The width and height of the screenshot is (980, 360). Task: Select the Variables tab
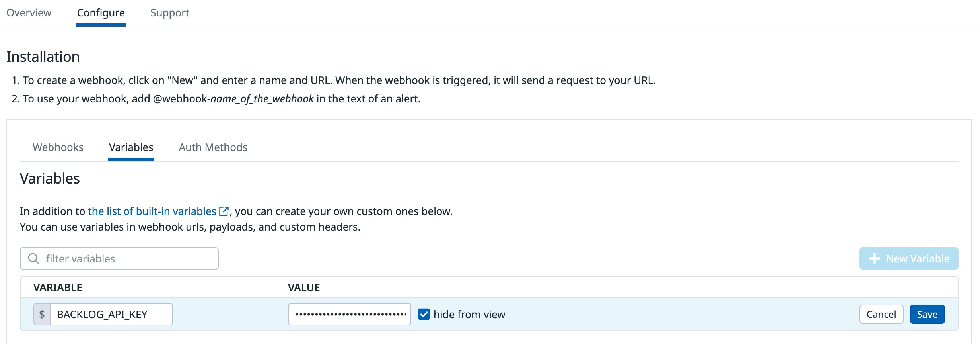[x=131, y=147]
